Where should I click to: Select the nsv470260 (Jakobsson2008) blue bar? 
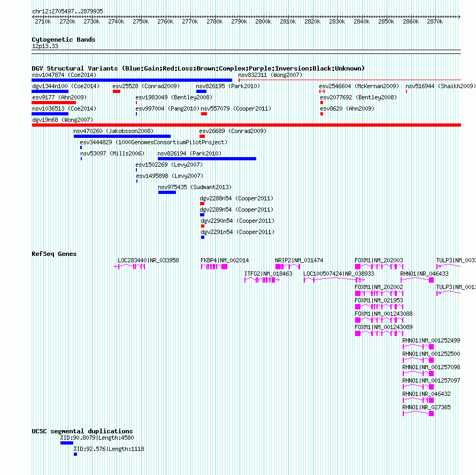tap(122, 136)
